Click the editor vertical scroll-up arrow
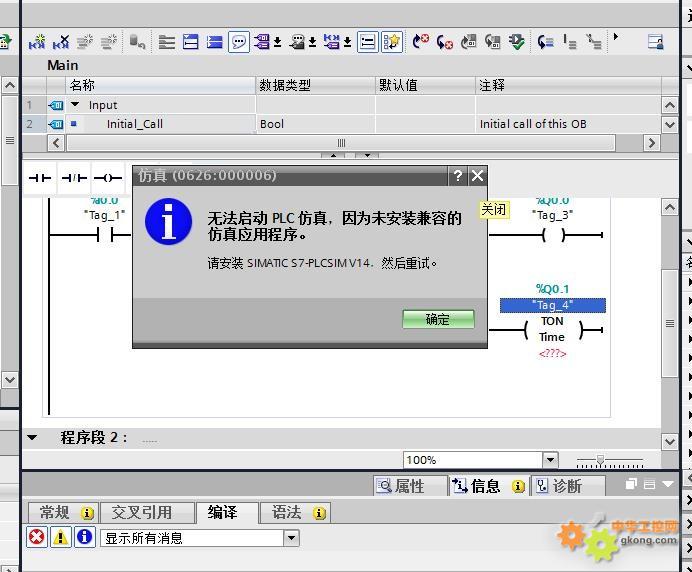The width and height of the screenshot is (692, 572). pyautogui.click(x=669, y=207)
